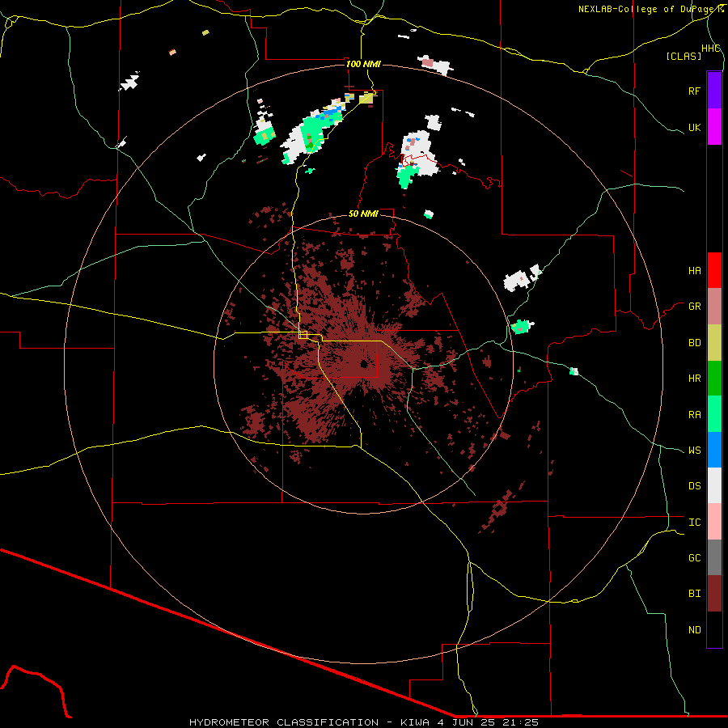Screen dimensions: 728x728
Task: Select the WS blue legend swatch
Action: (714, 450)
